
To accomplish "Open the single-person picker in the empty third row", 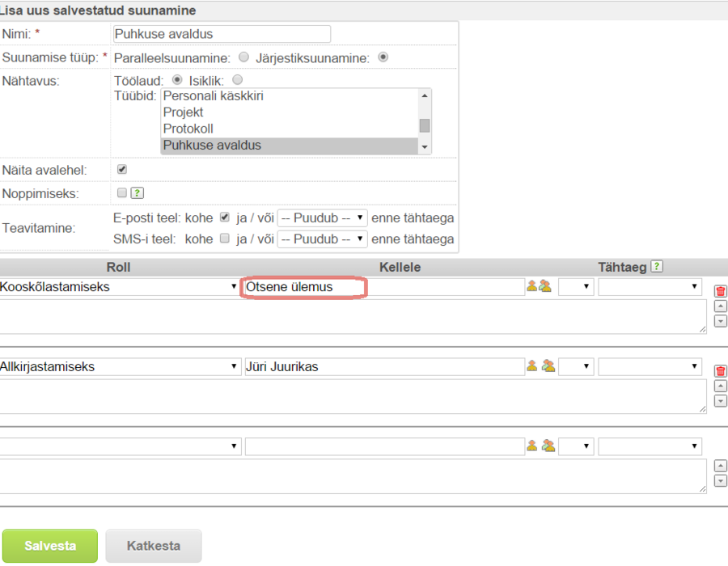I will coord(531,446).
